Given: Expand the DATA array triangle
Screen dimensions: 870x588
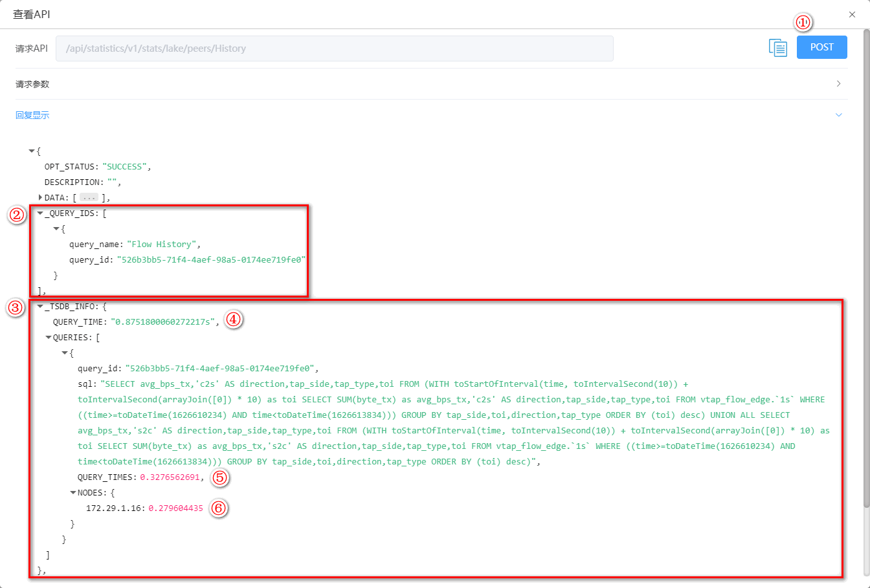Looking at the screenshot, I should click(40, 197).
